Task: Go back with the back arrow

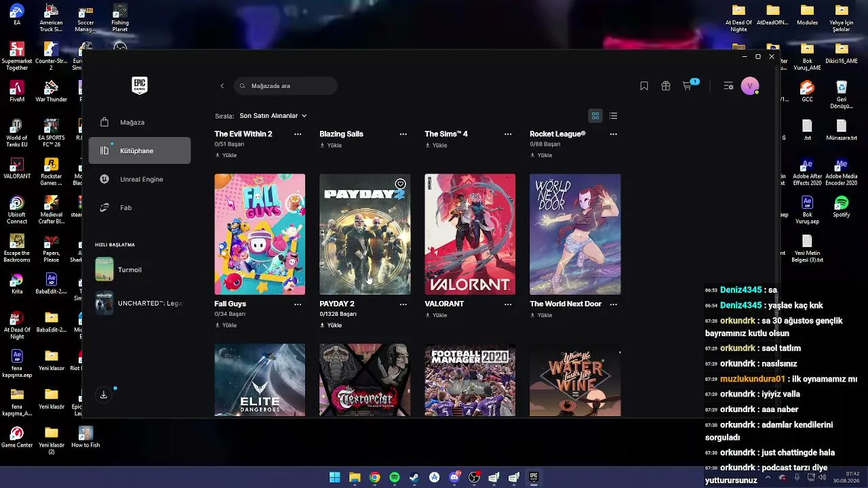Action: coord(222,86)
